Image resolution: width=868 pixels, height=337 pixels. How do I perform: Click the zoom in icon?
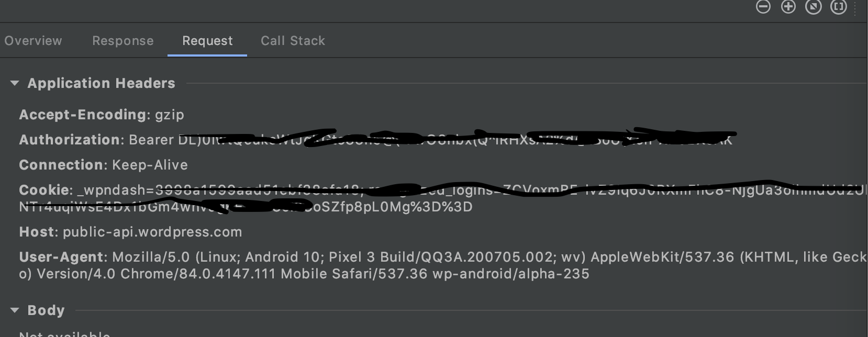[x=788, y=7]
